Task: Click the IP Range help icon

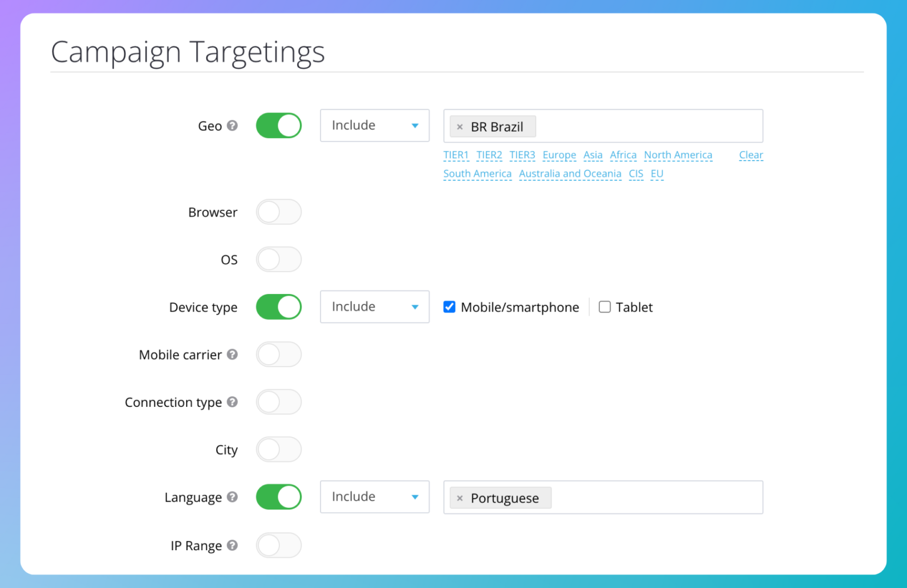Action: [x=232, y=545]
